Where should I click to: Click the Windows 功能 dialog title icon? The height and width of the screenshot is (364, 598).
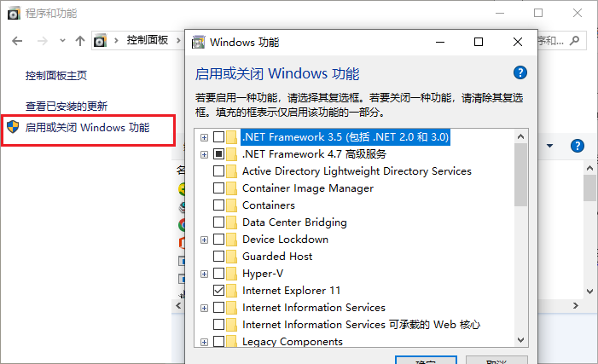point(198,42)
